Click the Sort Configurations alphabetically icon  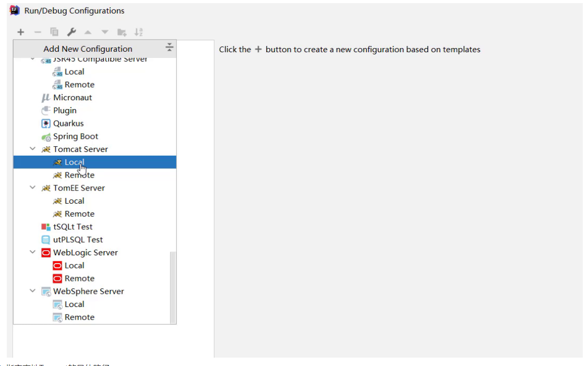[139, 32]
